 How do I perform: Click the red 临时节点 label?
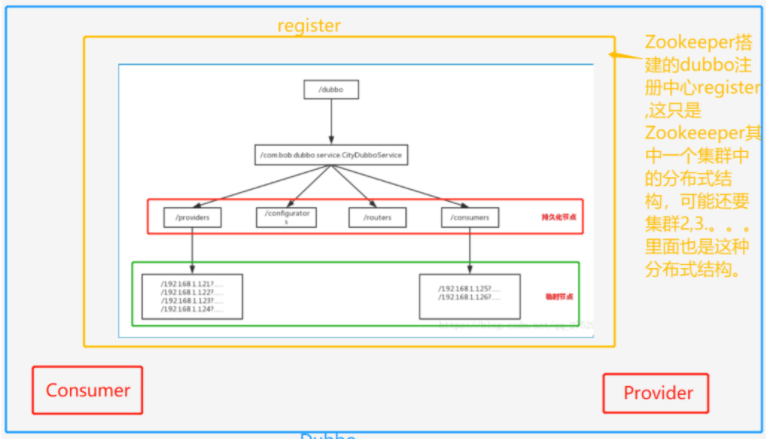coord(559,297)
